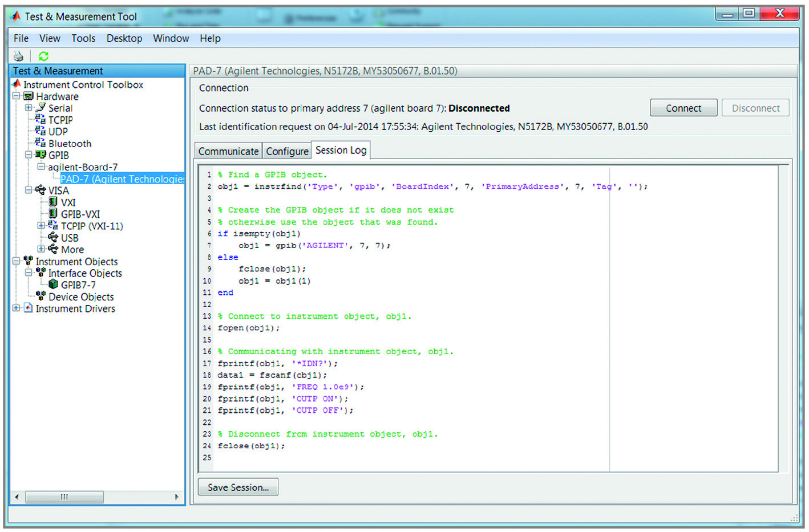Click code line 19 'FREQ 1.0e9' statement

(290, 387)
